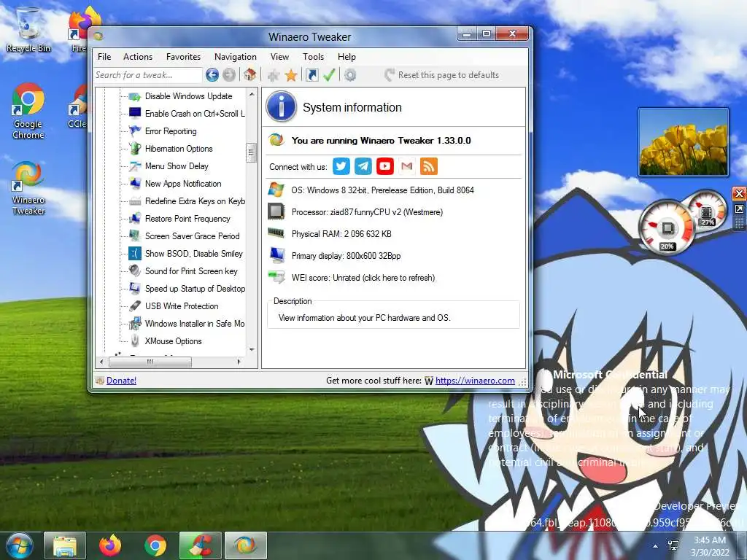This screenshot has height=560, width=747.
Task: Click the shortcut export toolbar icon
Action: (312, 75)
